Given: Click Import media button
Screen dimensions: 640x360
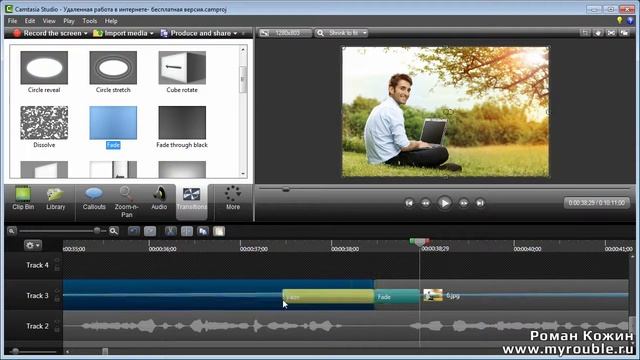Looking at the screenshot, I should [x=120, y=33].
